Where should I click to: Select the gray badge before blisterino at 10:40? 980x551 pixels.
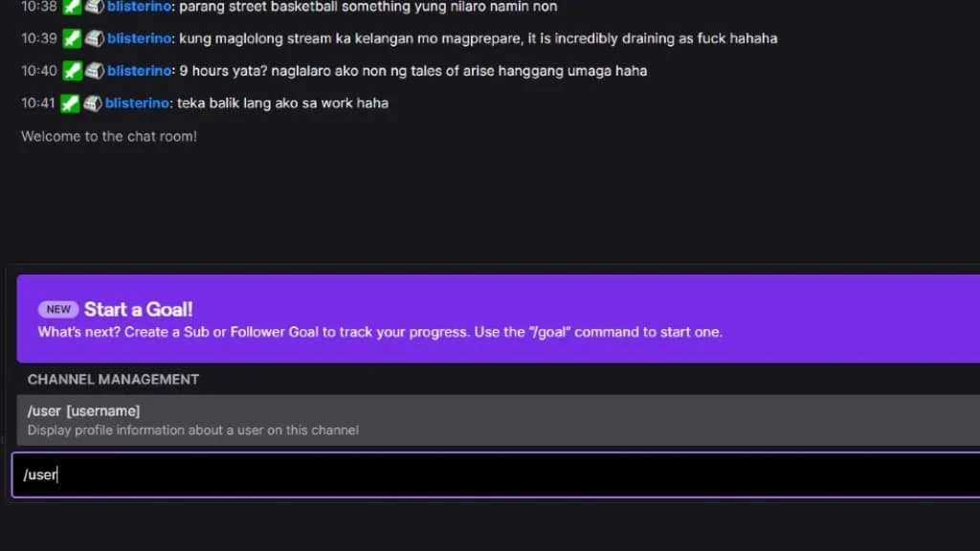coord(94,71)
